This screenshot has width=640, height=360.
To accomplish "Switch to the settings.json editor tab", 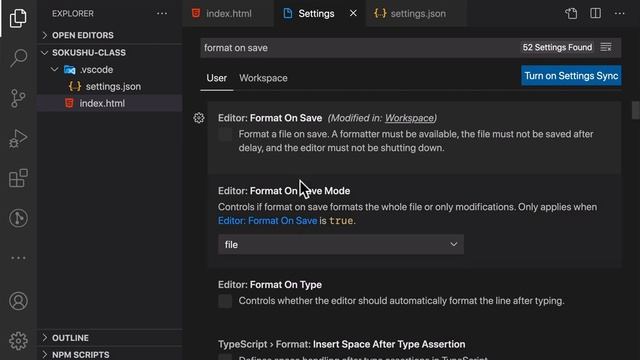I will tap(416, 13).
